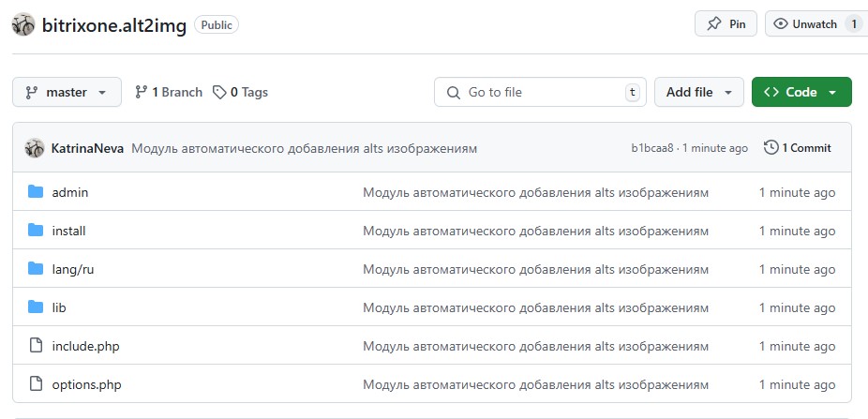Open the 1 Commit history link

798,148
